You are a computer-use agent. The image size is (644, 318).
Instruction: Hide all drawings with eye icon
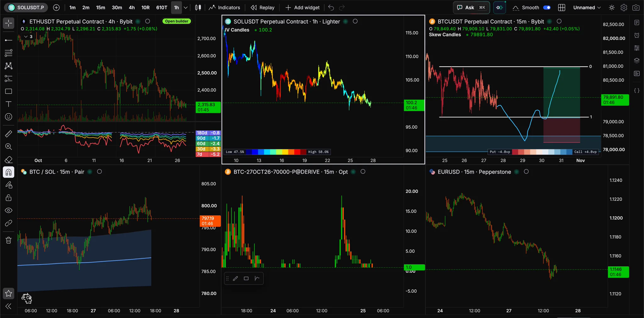(8, 210)
